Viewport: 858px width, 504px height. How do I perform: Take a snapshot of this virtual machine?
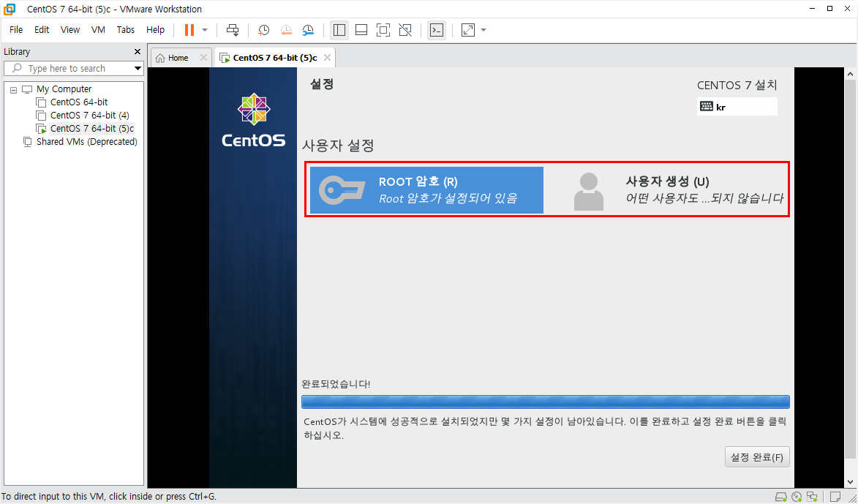click(264, 30)
